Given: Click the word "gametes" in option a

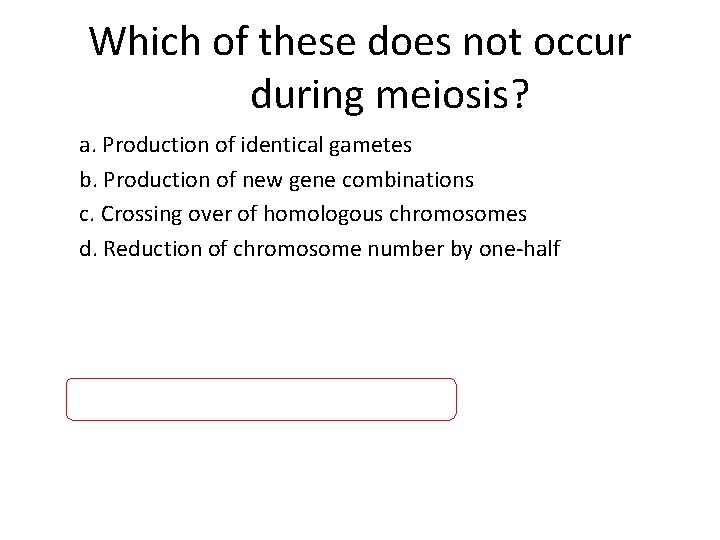Looking at the screenshot, I should pyautogui.click(x=374, y=146).
